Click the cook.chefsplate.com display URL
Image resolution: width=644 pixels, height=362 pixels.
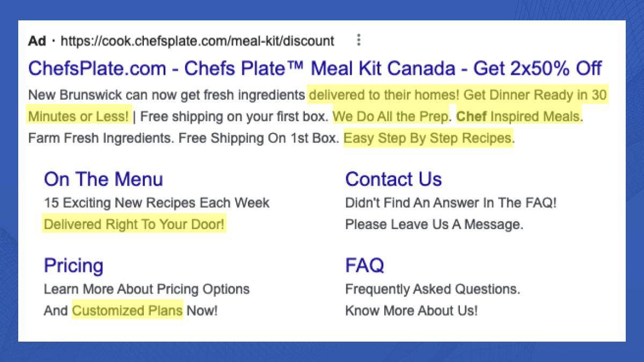(197, 41)
